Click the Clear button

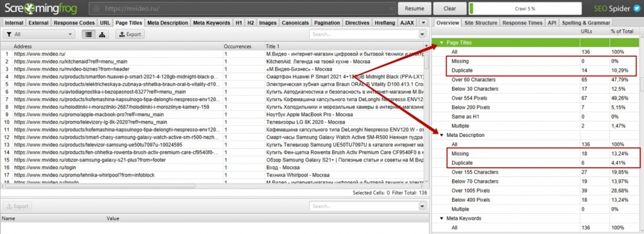click(449, 8)
